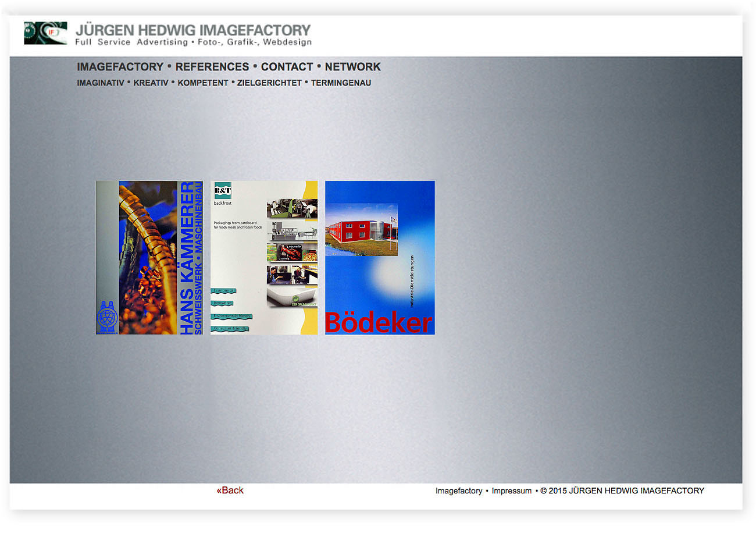Viewport: 756px width, 544px height.
Task: Click the Consumer friendly label
Action: point(230,329)
